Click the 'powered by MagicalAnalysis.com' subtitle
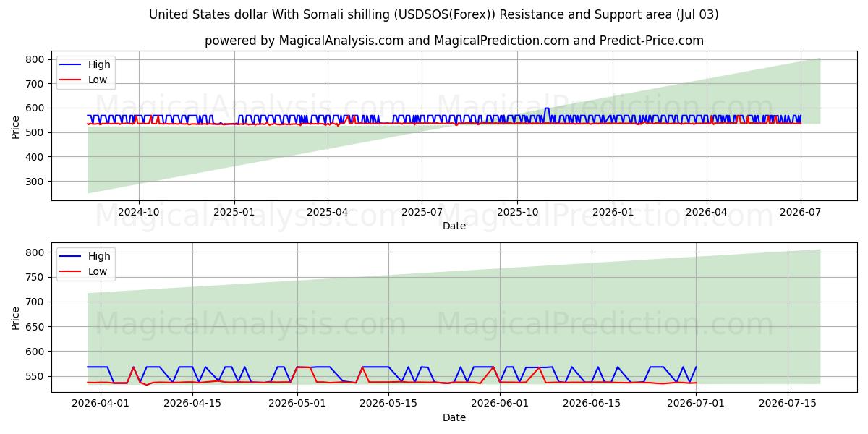The height and width of the screenshot is (434, 868). click(x=454, y=41)
